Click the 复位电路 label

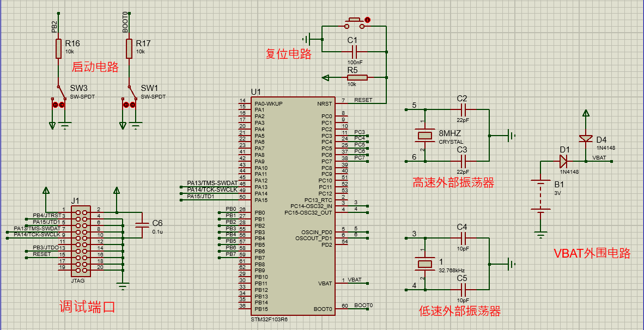[288, 54]
